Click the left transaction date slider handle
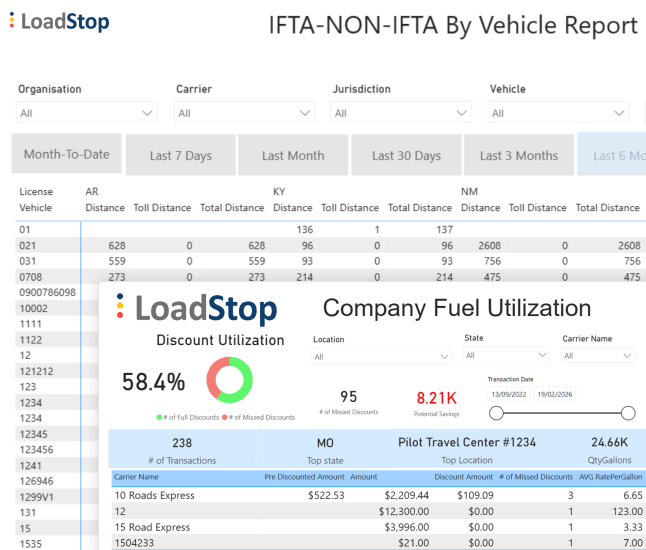This screenshot has width=646, height=550. [x=496, y=412]
